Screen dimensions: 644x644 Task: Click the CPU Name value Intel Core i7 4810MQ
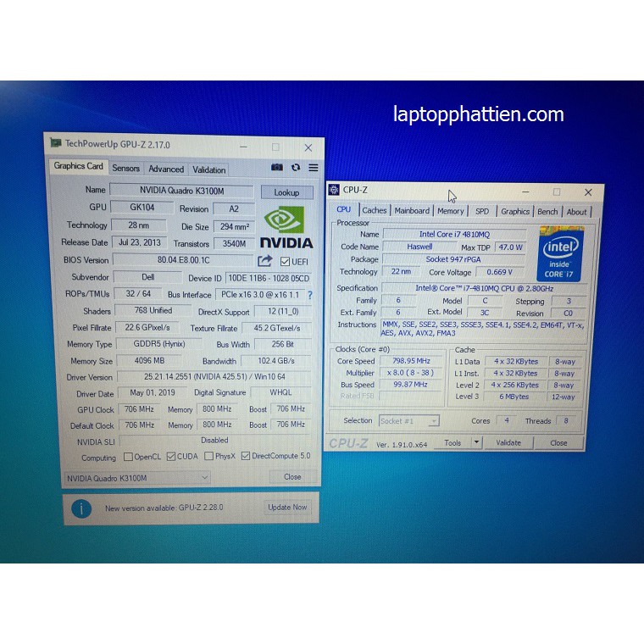[454, 234]
